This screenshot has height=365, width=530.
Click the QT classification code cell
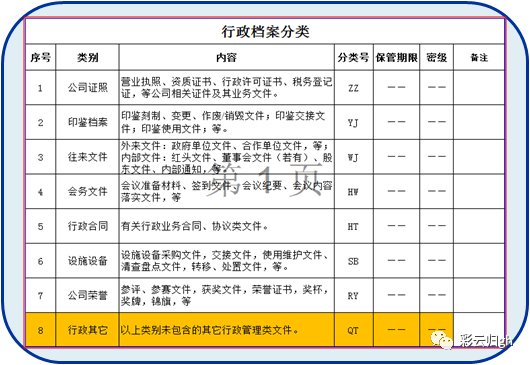tap(354, 330)
